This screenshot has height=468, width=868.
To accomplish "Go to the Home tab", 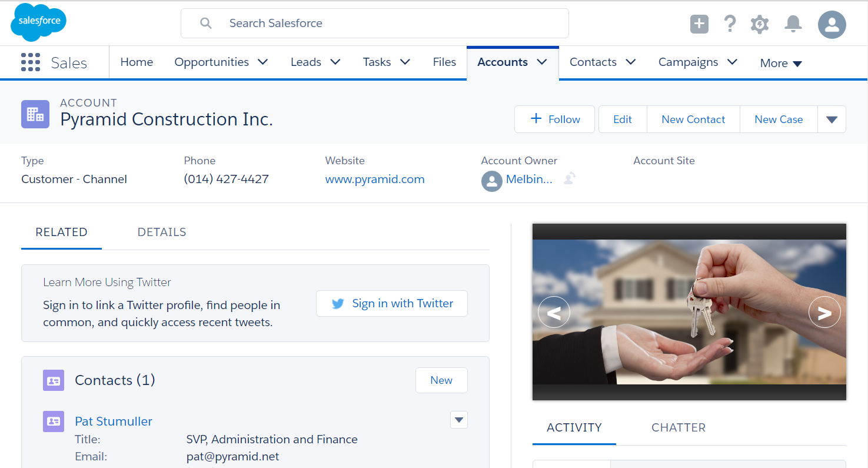I will pos(137,62).
